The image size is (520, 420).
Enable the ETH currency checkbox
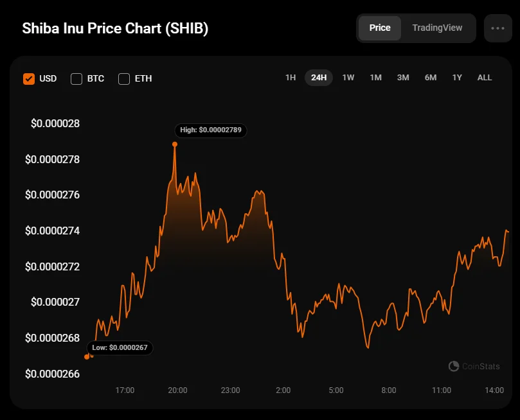(x=125, y=78)
